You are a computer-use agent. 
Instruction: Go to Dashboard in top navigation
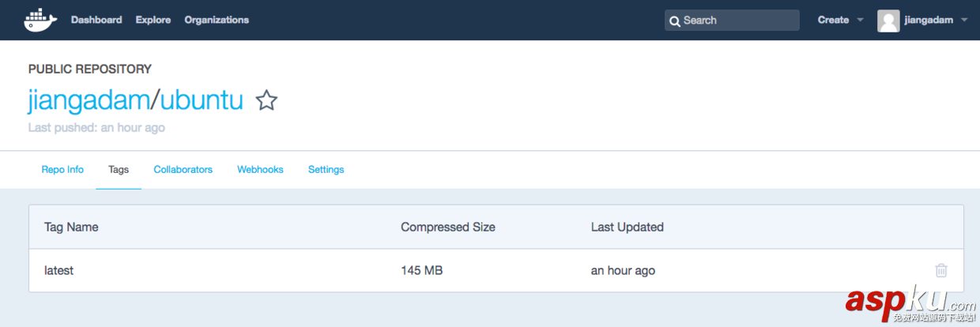click(96, 21)
